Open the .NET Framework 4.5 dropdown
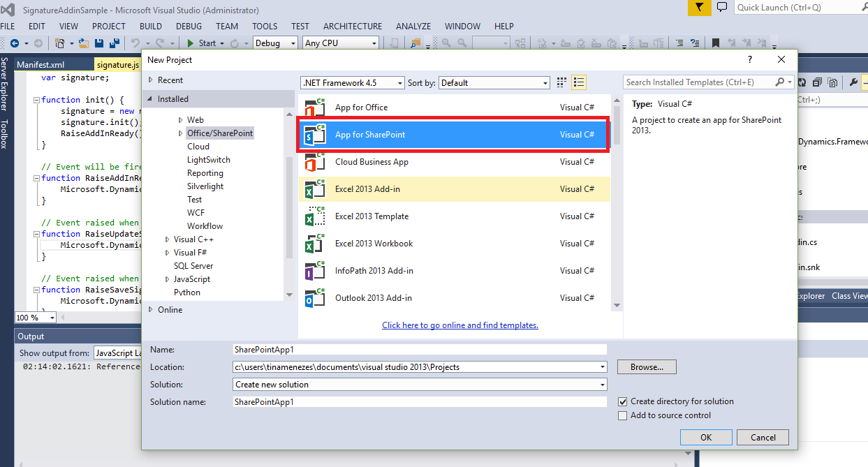The height and width of the screenshot is (467, 868). (x=353, y=82)
